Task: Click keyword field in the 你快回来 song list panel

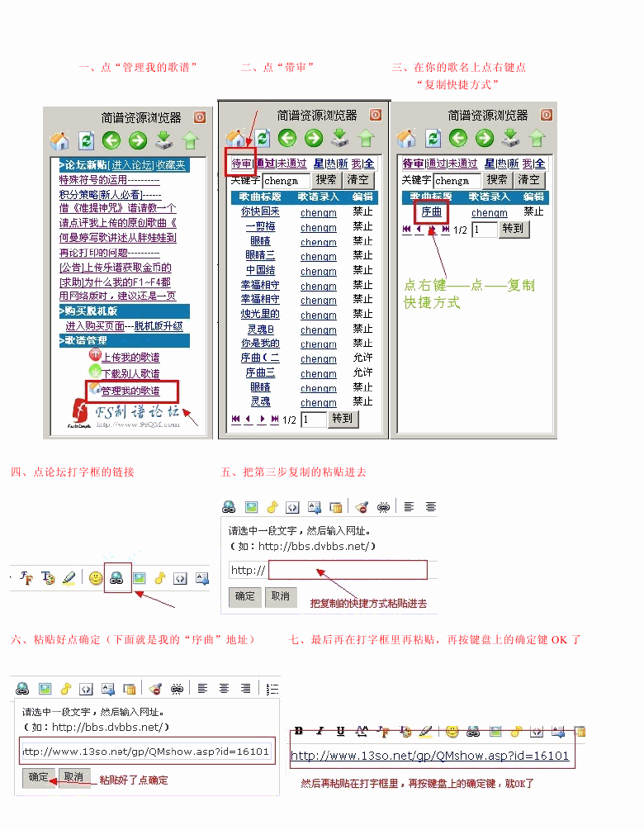Action: coord(286,181)
